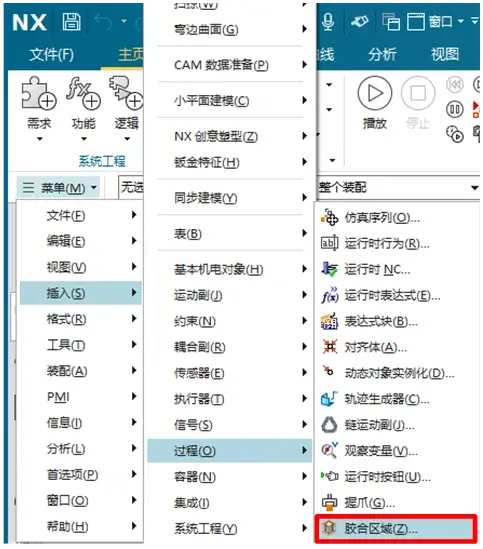Viewport: 483px width, 549px height.
Task: Open the 窗口 dropdown in title bar
Action: point(436,22)
